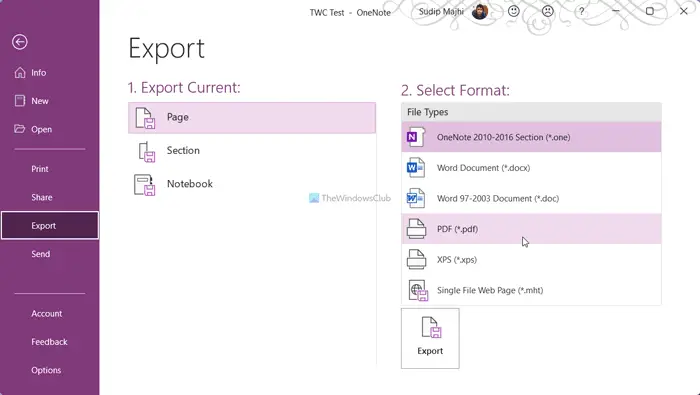Screen dimensions: 700x395
Task: Select the Export tab in sidebar
Action: click(x=50, y=225)
